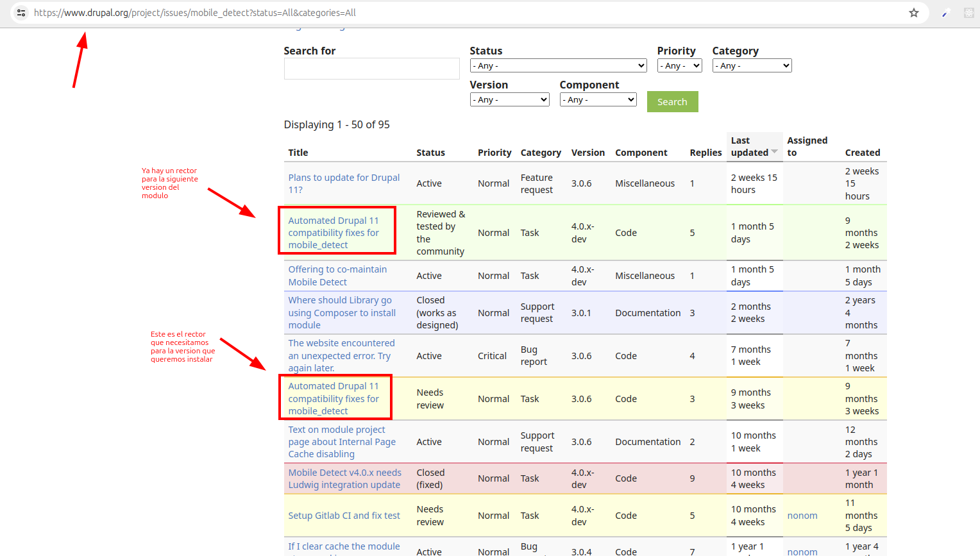
Task: Open The website encountered an unexpected error issue
Action: pos(341,356)
